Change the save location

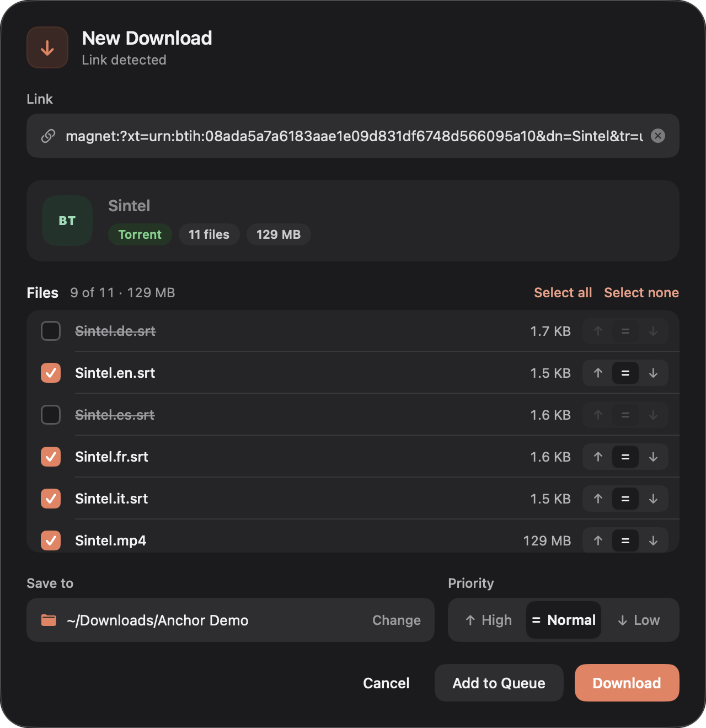tap(397, 620)
